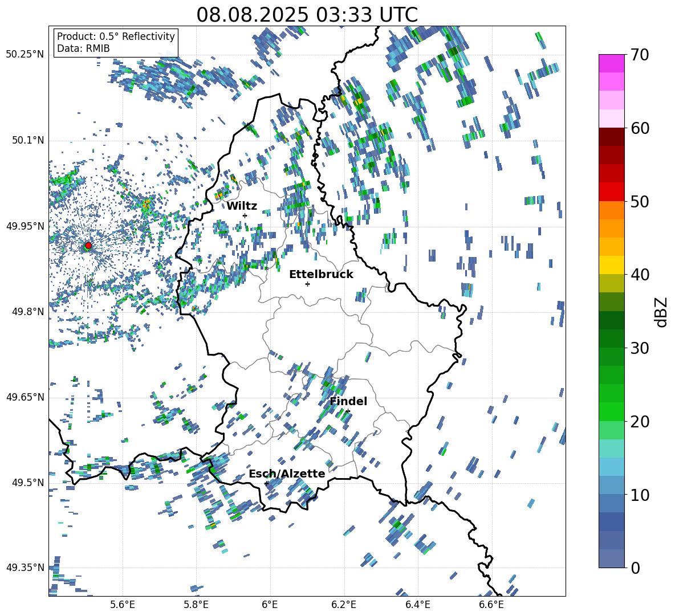Click the 0 value on the colorbar
The height and width of the screenshot is (616, 675).
pyautogui.click(x=635, y=568)
